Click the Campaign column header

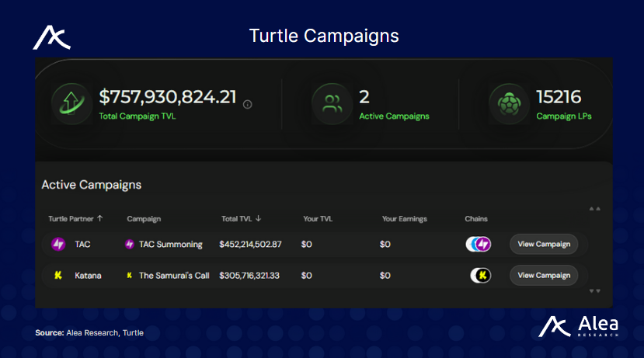[x=144, y=219]
